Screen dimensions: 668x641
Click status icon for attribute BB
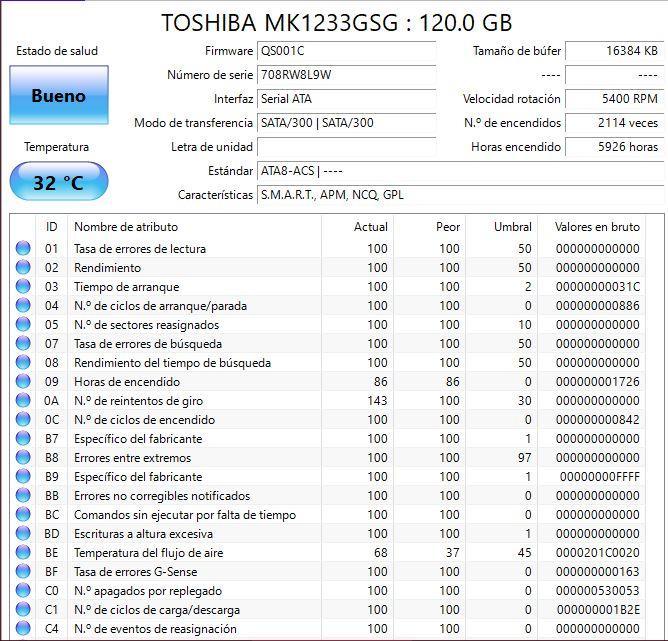point(23,495)
